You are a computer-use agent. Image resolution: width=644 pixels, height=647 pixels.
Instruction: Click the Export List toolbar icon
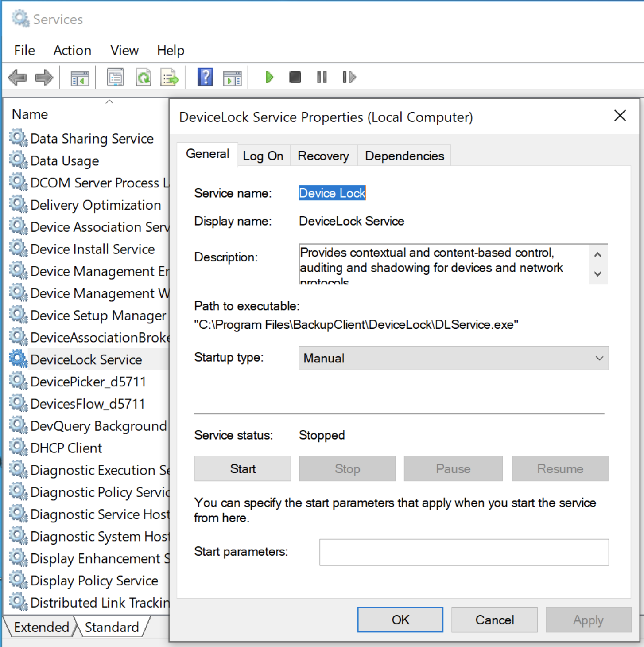(170, 78)
